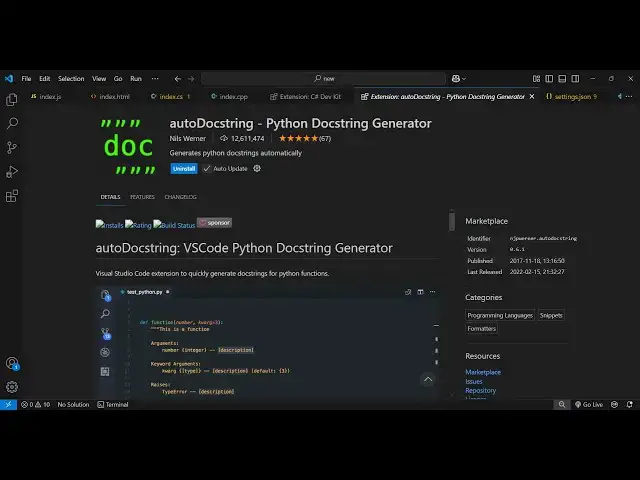Open the Go menu
This screenshot has width=640, height=480.
[x=118, y=78]
